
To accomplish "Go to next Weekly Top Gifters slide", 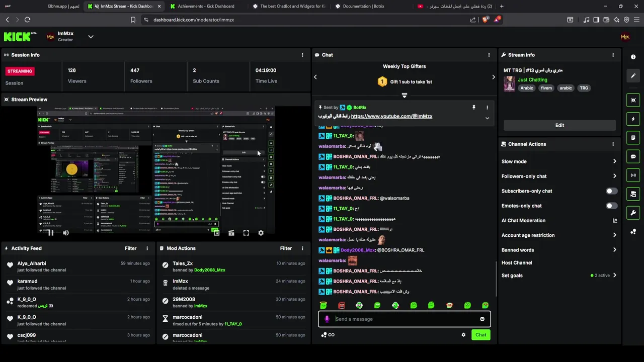I will pos(494,77).
